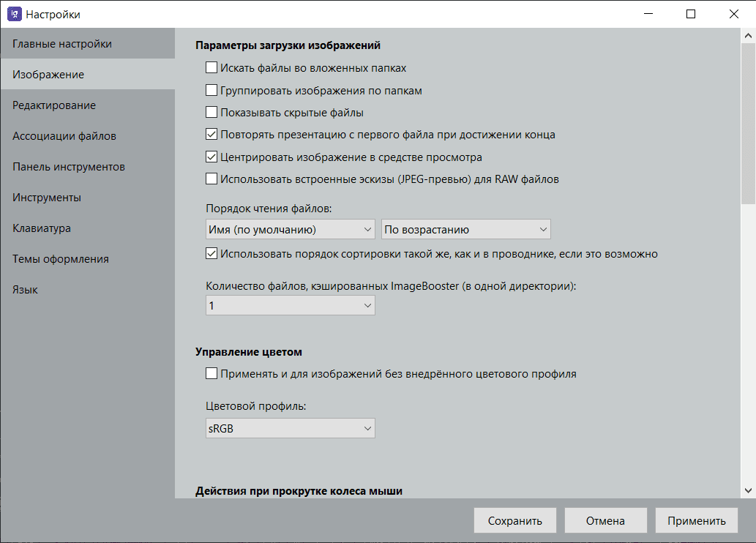Viewport: 756px width, 543px height.
Task: Open the ImageBooster cached files count dropdown
Action: click(291, 306)
